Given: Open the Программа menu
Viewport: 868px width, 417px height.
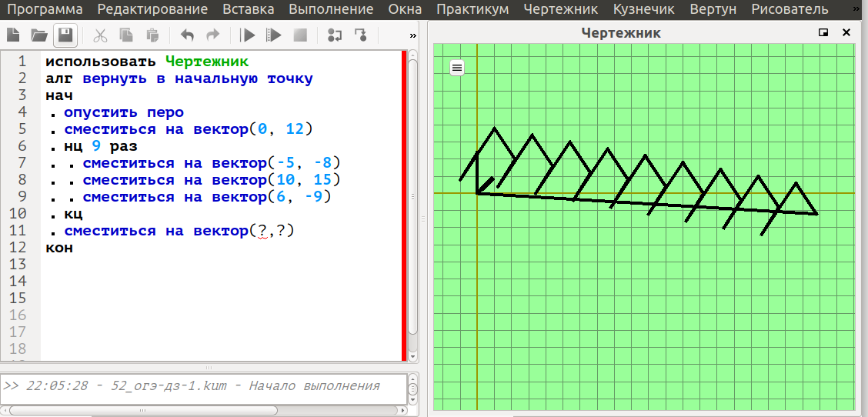Looking at the screenshot, I should (x=46, y=9).
